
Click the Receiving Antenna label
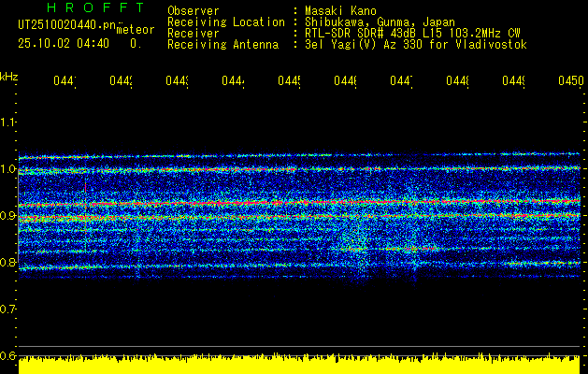pyautogui.click(x=223, y=45)
